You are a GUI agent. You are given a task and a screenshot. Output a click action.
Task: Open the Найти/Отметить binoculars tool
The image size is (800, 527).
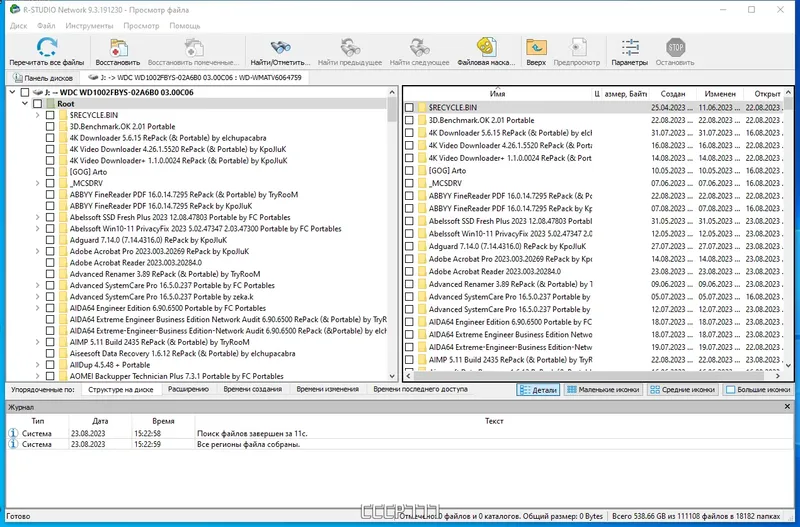click(x=280, y=47)
